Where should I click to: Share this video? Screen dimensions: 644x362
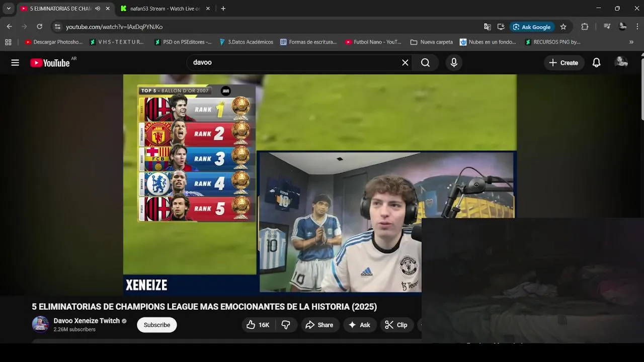(x=319, y=325)
